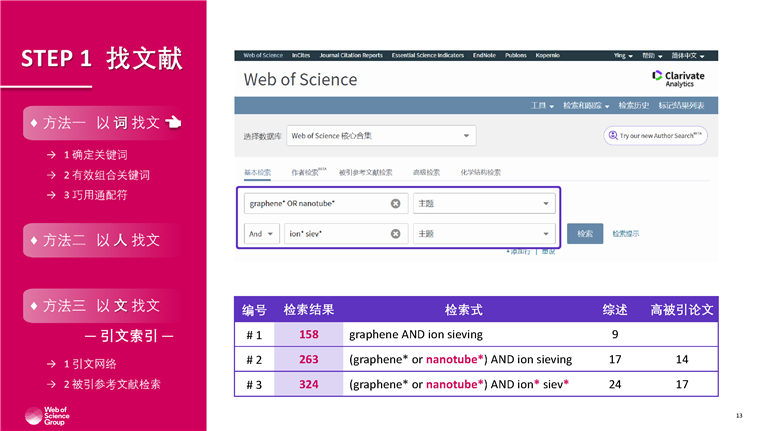Click result count 324 in table

point(309,384)
